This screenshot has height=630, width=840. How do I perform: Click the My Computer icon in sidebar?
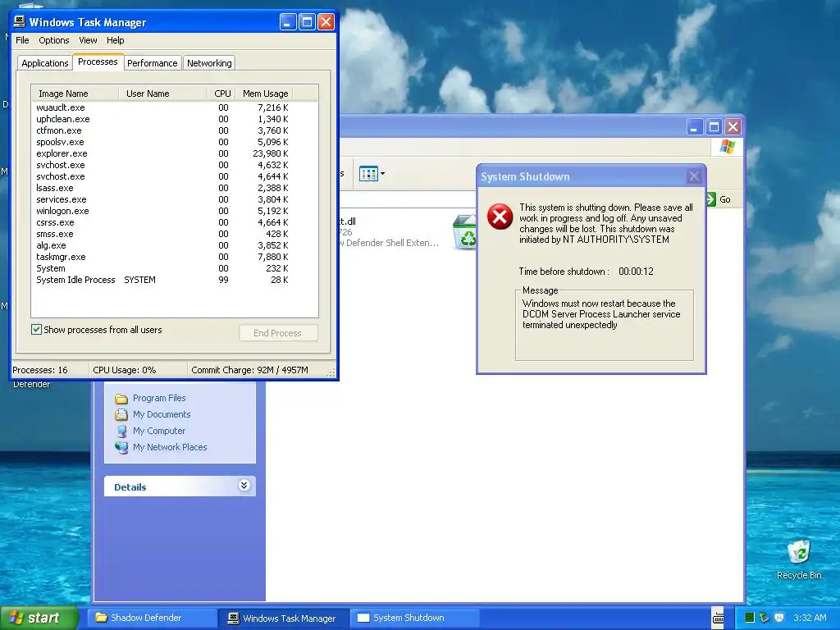pos(121,431)
